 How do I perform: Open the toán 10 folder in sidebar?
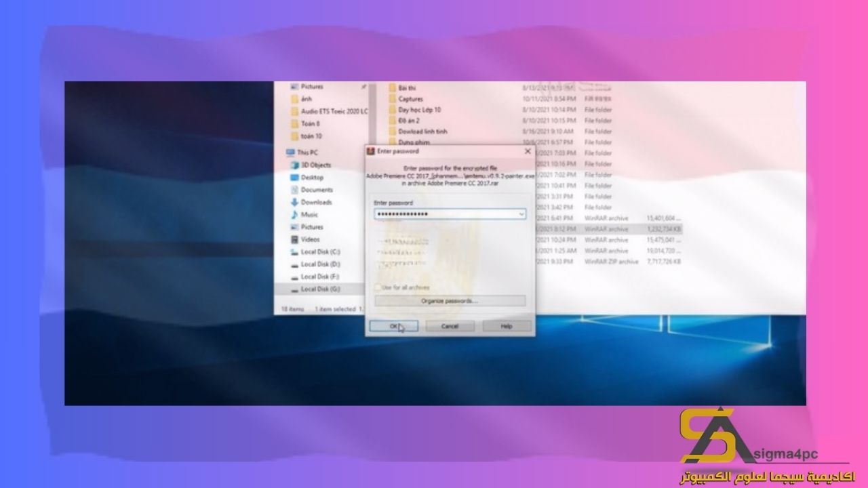coord(311,136)
